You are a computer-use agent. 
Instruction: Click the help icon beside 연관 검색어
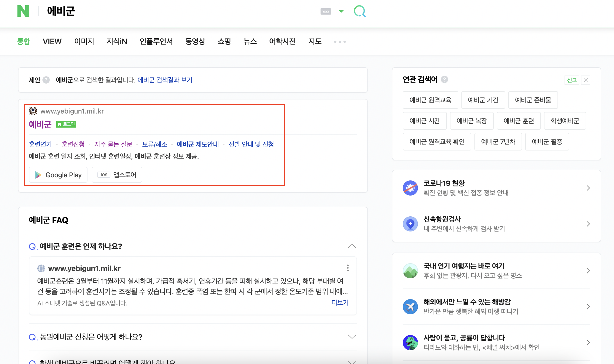point(444,79)
